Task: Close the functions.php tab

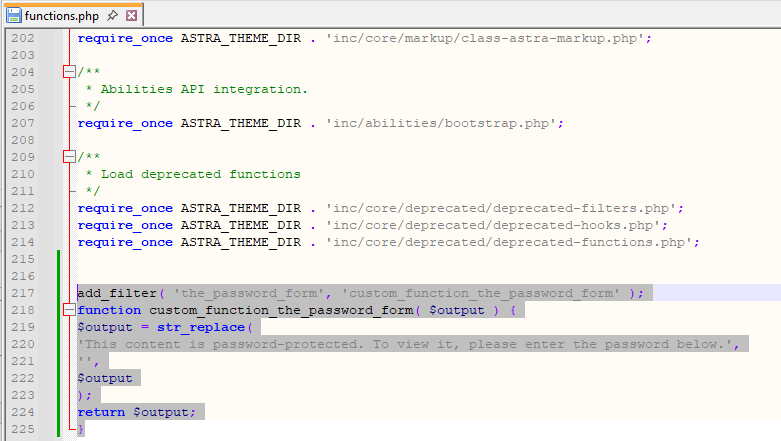Action: (132, 16)
